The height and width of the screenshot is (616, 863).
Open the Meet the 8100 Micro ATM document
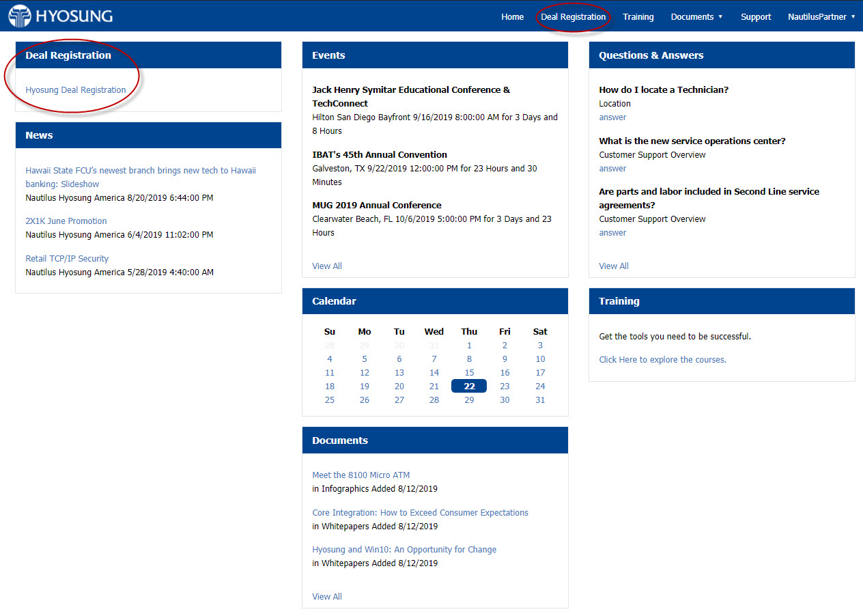point(360,475)
